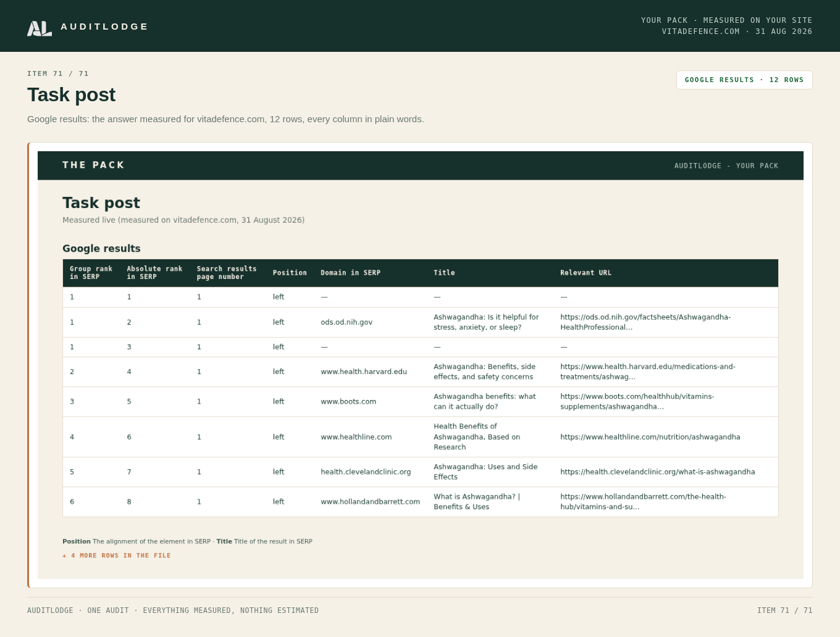Image resolution: width=840 pixels, height=637 pixels.
Task: Click title 'Ashwagandha: Is it helpful for stress'
Action: click(486, 322)
